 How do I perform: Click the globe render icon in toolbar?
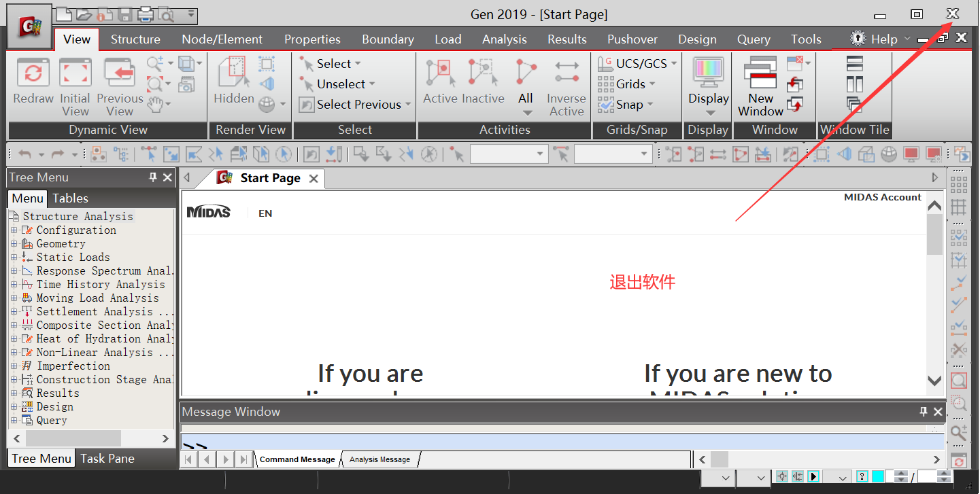[888, 154]
